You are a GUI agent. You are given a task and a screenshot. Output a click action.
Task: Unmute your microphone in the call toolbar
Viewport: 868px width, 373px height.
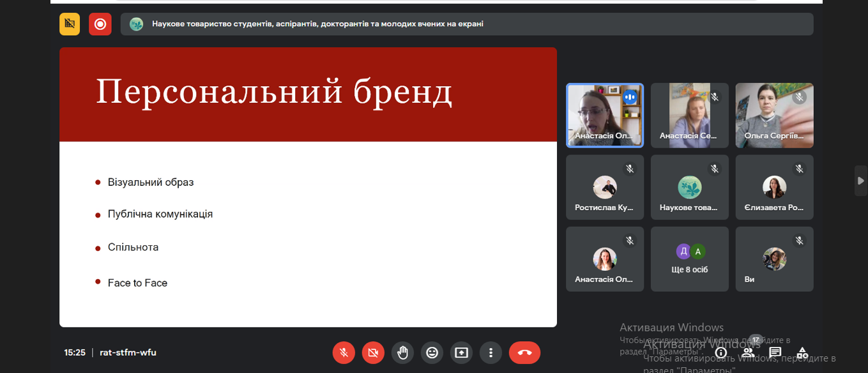coord(344,353)
